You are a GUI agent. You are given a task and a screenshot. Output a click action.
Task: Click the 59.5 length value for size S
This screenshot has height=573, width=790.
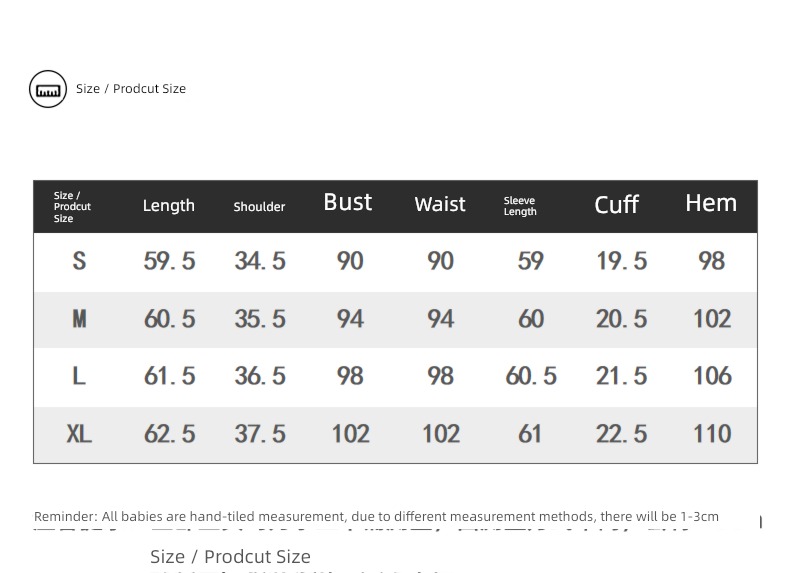(x=169, y=261)
